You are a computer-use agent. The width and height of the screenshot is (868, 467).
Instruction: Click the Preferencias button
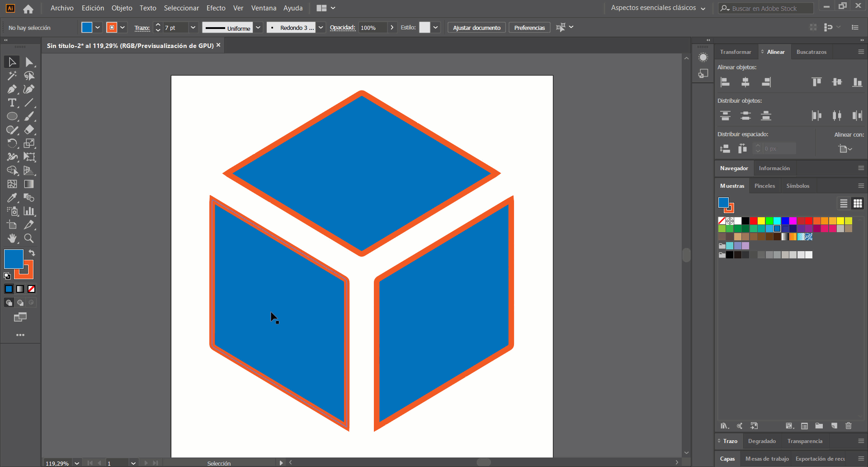pos(529,28)
